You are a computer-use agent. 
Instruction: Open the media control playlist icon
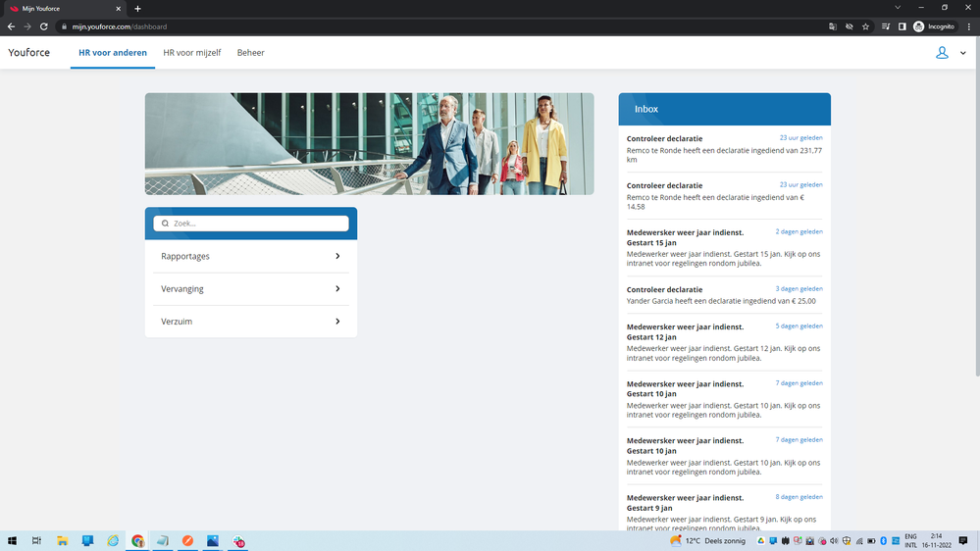pyautogui.click(x=886, y=26)
